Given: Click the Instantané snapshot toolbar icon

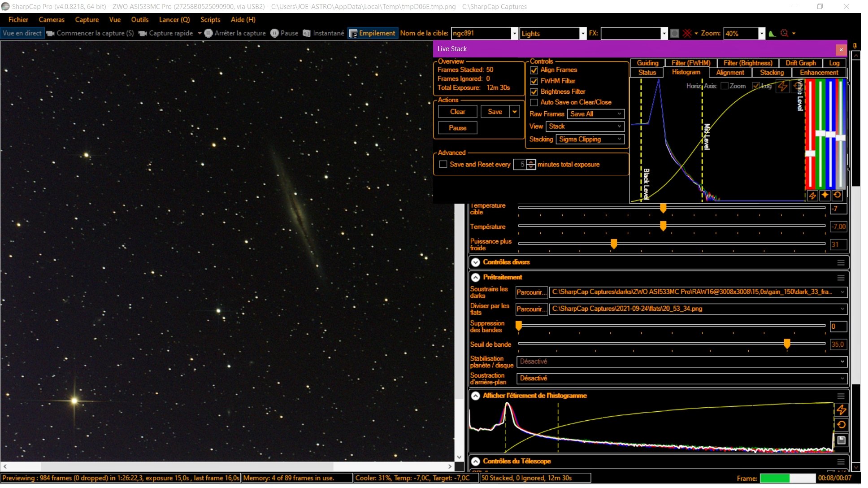Looking at the screenshot, I should point(307,33).
